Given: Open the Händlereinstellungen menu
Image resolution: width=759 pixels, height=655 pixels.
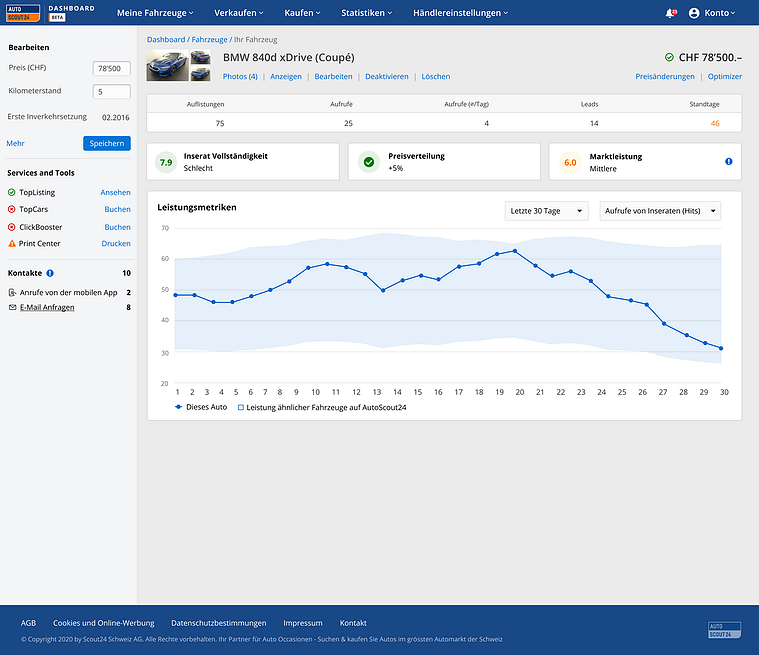Looking at the screenshot, I should pos(460,13).
